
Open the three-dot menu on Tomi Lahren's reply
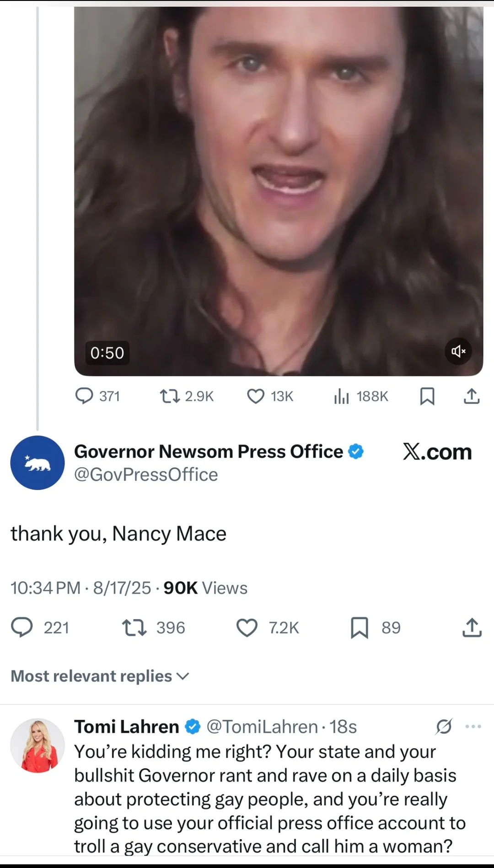(x=473, y=727)
